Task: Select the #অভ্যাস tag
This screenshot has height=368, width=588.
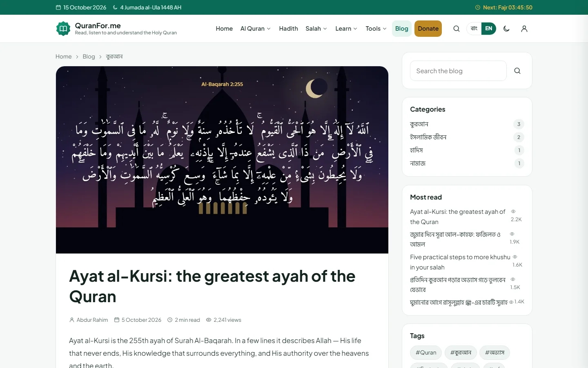Action: [494, 352]
